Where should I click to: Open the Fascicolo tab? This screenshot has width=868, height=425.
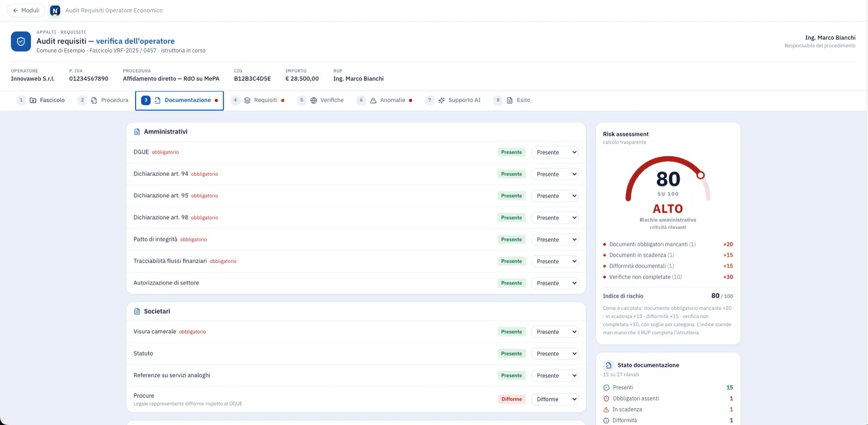point(41,100)
